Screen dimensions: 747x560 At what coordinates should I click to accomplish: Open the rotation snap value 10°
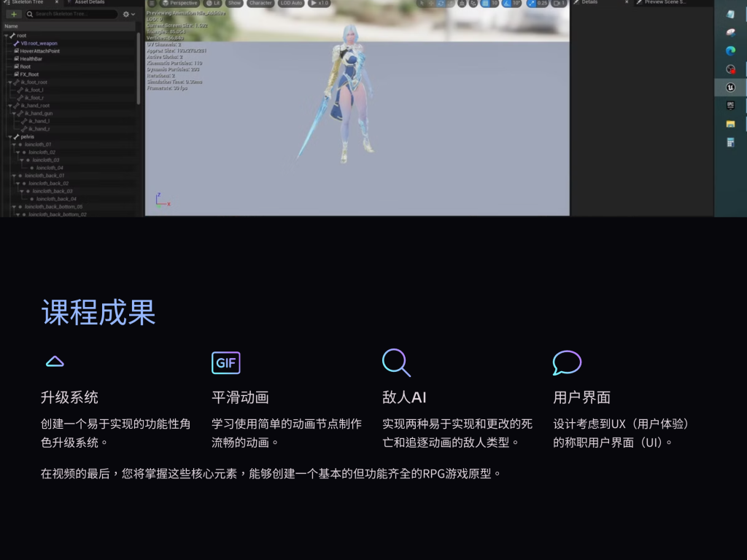pos(517,4)
